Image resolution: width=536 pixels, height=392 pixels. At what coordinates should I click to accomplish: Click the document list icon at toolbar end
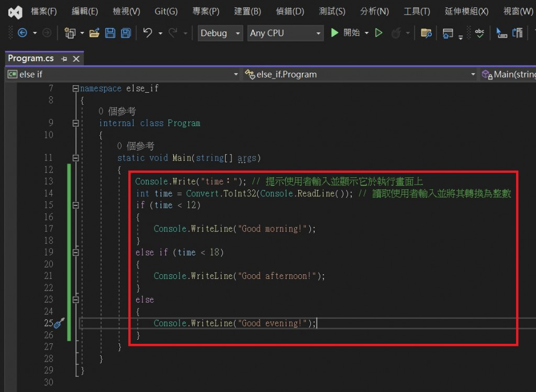pyautogui.click(x=517, y=33)
